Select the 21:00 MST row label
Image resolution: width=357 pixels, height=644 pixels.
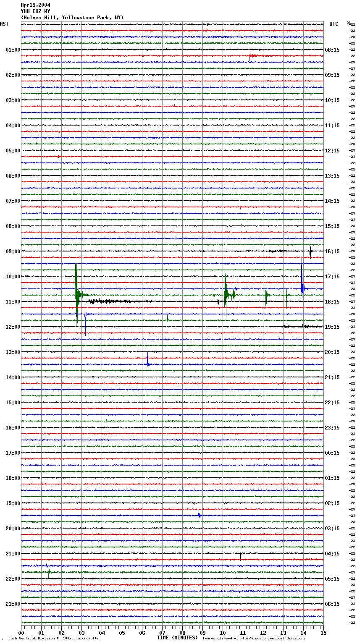tap(13, 554)
